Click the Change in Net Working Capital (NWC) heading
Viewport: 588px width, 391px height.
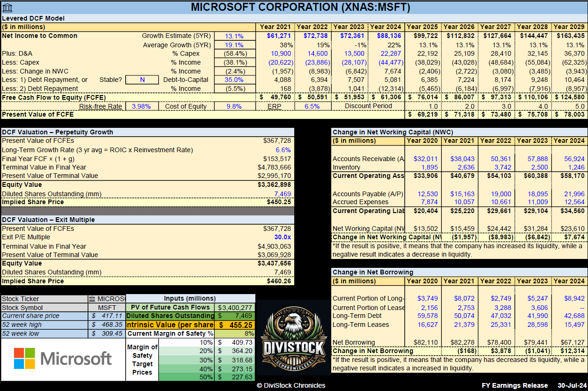point(393,132)
